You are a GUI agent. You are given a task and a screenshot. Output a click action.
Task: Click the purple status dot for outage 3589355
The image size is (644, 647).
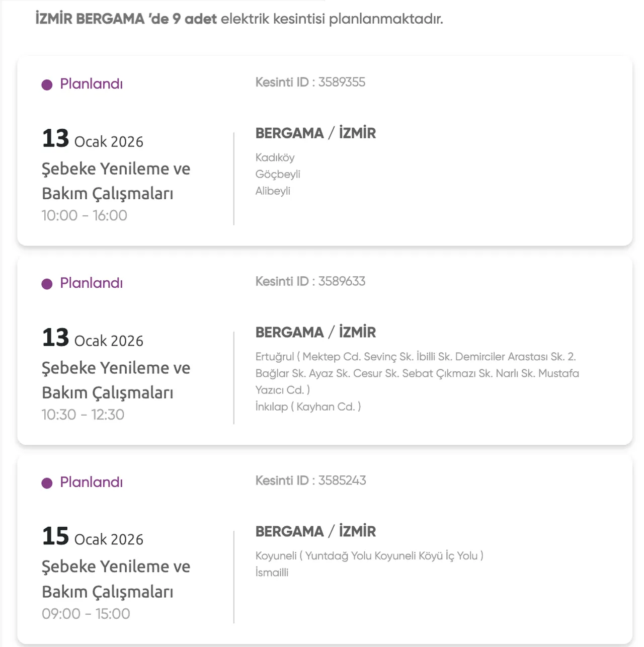point(47,85)
